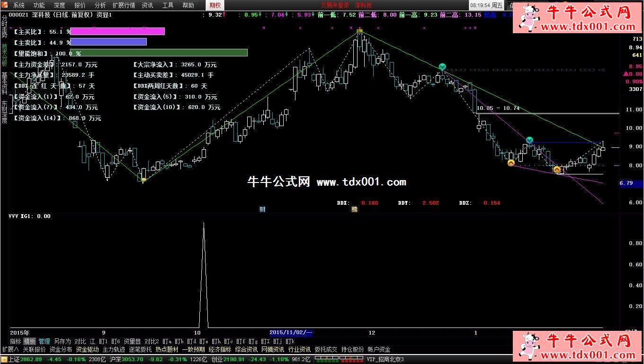Open the 行业资讯 tab

tap(299, 349)
